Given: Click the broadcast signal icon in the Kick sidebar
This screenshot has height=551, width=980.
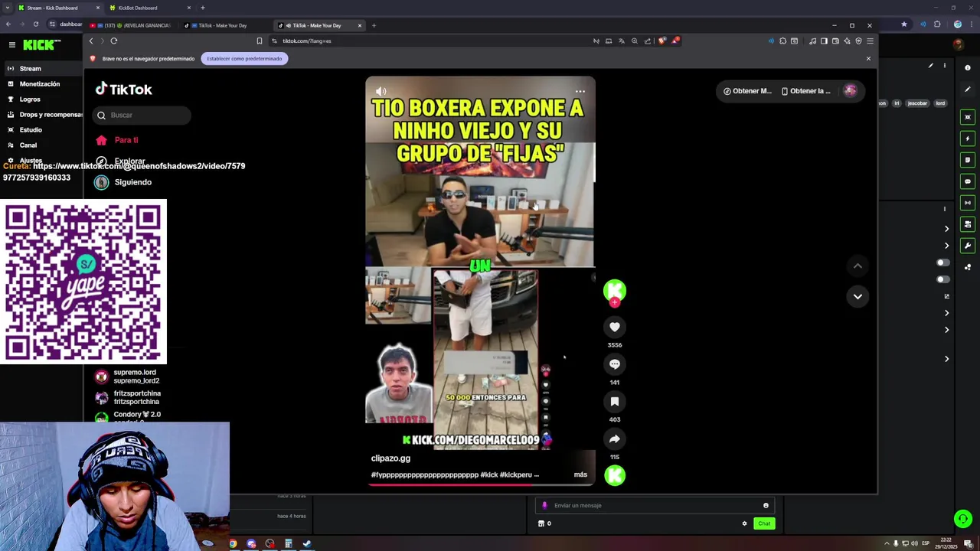Looking at the screenshot, I should (968, 203).
